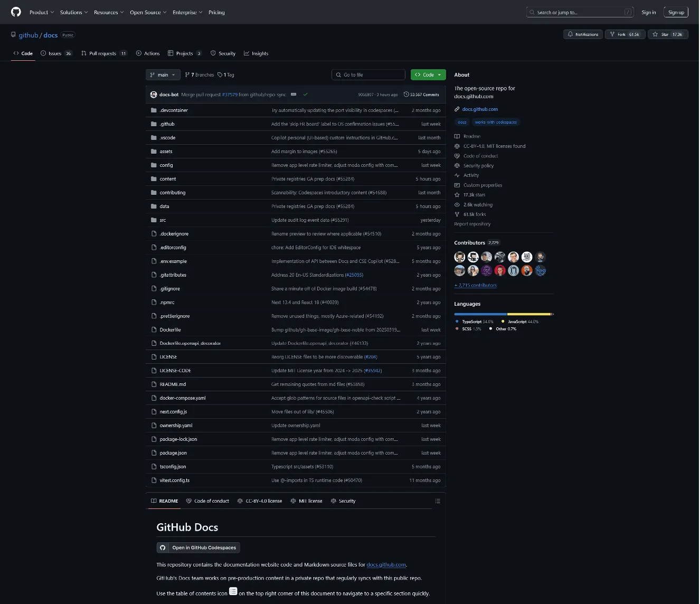
Task: Open the Product navigation menu
Action: pyautogui.click(x=42, y=12)
